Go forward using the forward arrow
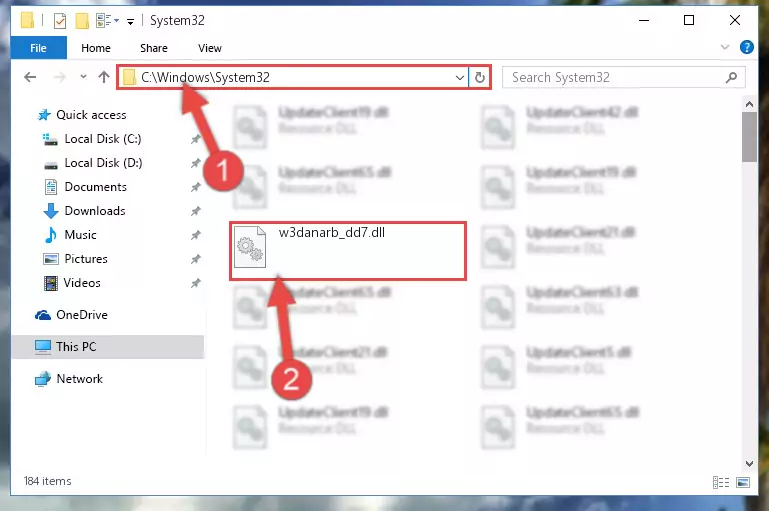Viewport: 769px width, 511px height. pyautogui.click(x=59, y=77)
